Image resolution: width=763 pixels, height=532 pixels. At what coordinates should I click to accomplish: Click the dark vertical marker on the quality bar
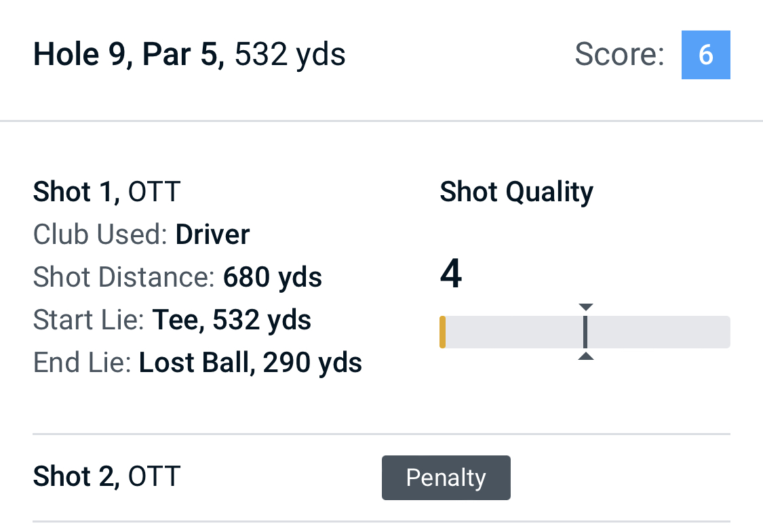585,332
